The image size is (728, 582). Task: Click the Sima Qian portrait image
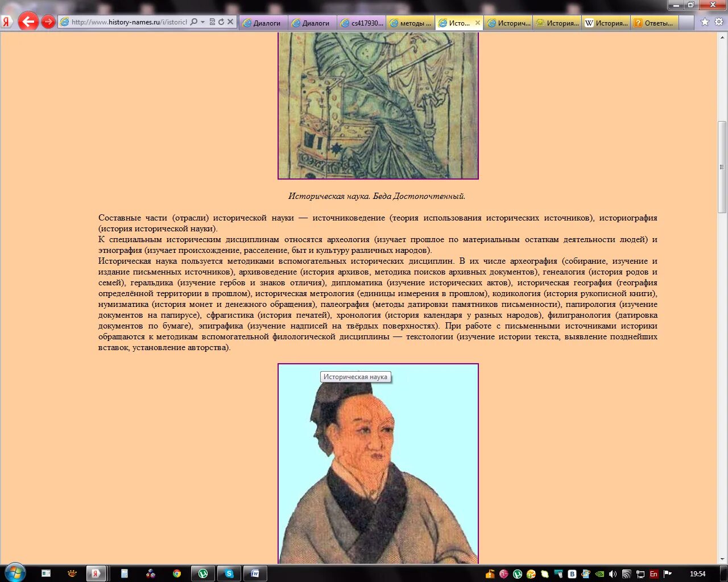378,464
